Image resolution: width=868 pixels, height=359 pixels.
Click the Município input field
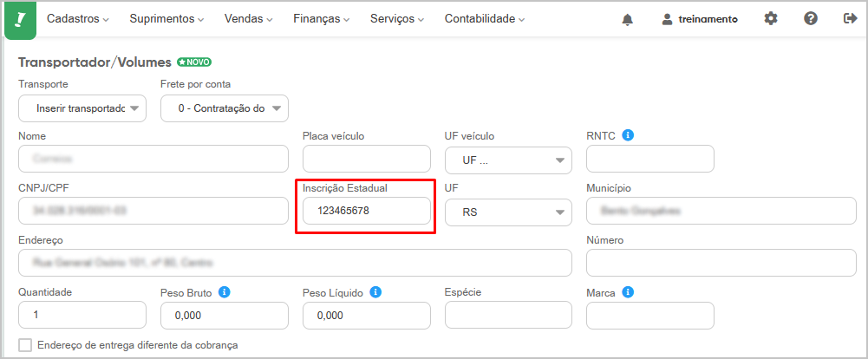(x=721, y=211)
